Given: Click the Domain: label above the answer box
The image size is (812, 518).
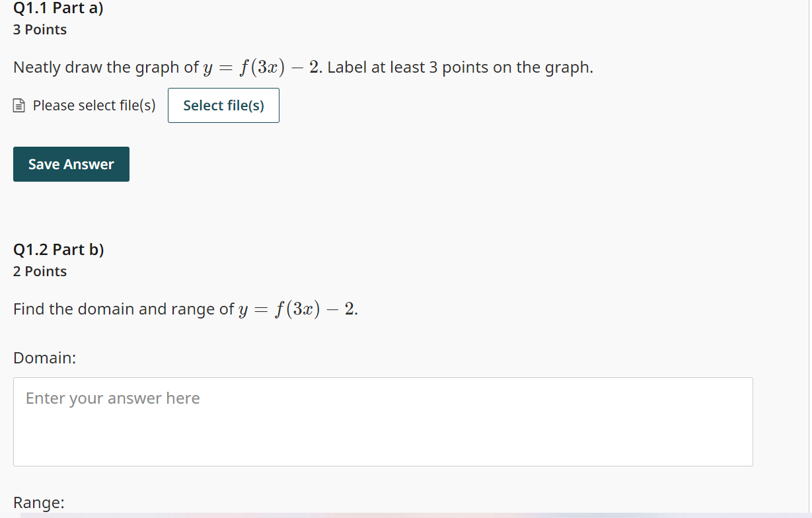Looking at the screenshot, I should [44, 357].
